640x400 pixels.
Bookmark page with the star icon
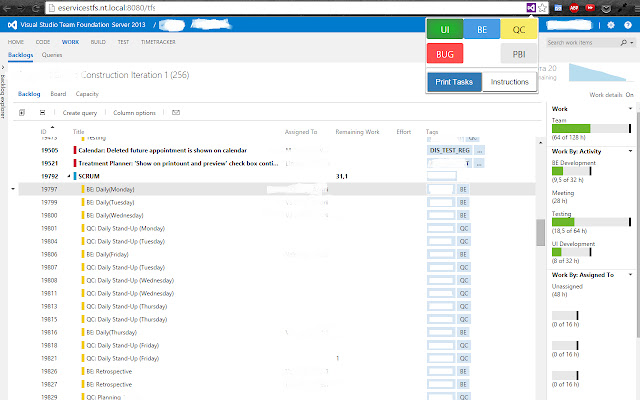542,8
